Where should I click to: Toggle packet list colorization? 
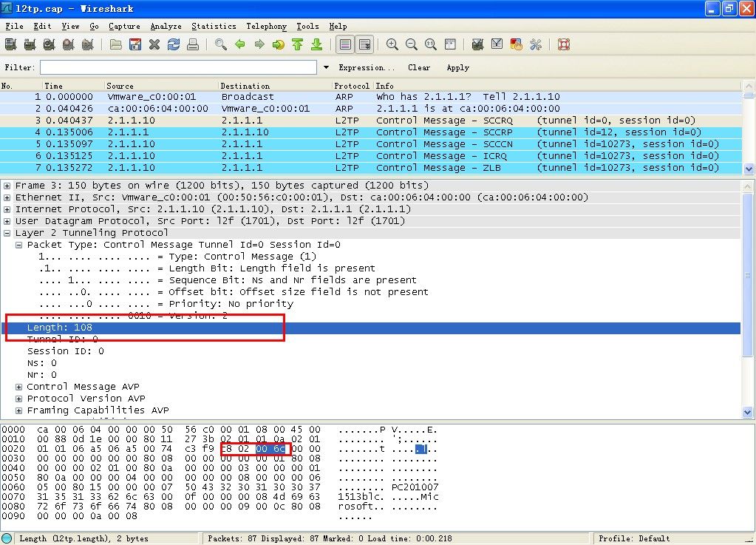(x=345, y=44)
